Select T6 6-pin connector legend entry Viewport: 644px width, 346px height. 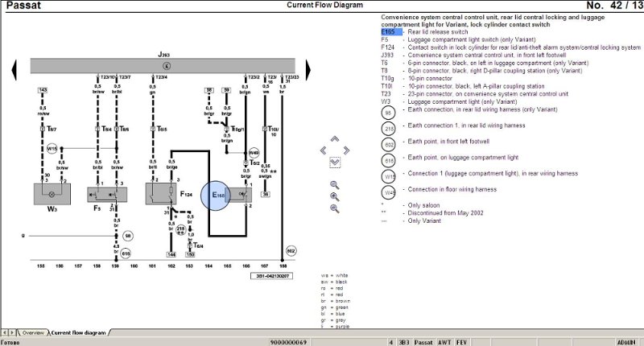485,64
